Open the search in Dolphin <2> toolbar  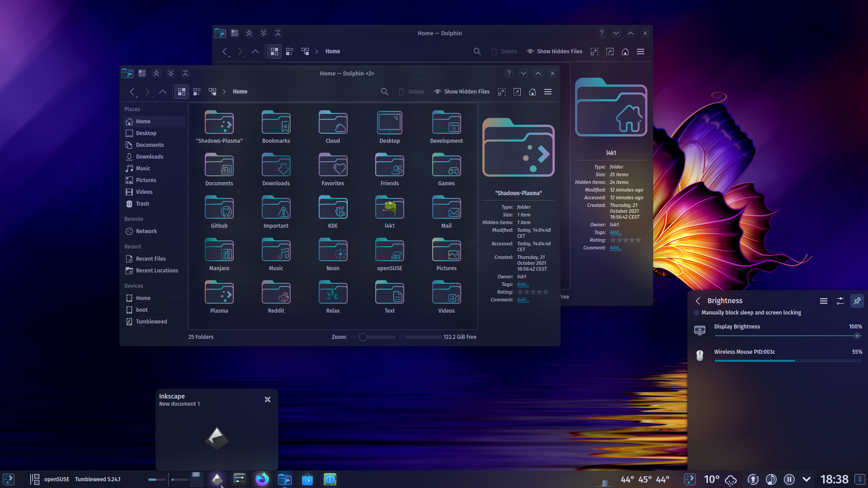pos(384,92)
